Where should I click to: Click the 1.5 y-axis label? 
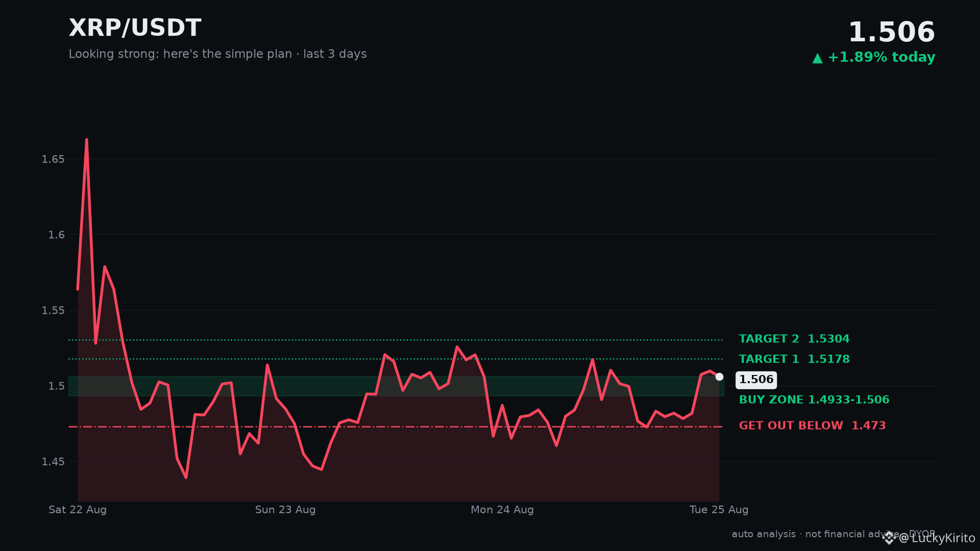[57, 386]
